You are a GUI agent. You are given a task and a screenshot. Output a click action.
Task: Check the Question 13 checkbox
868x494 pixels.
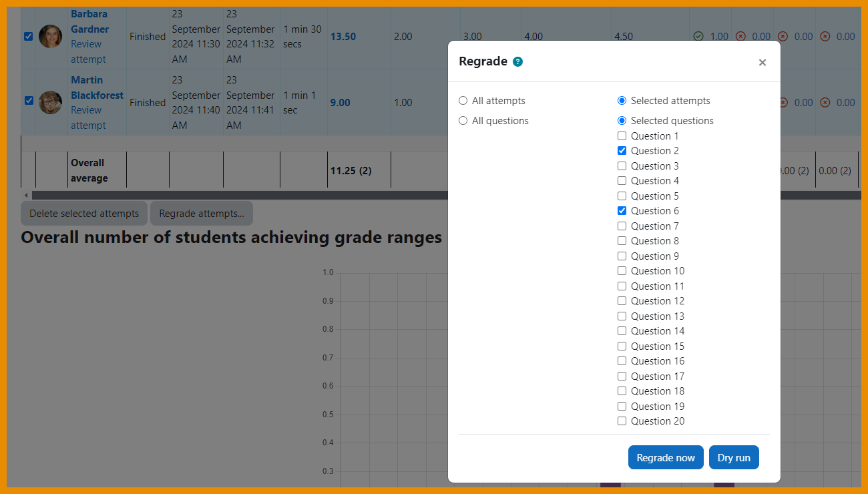[622, 316]
